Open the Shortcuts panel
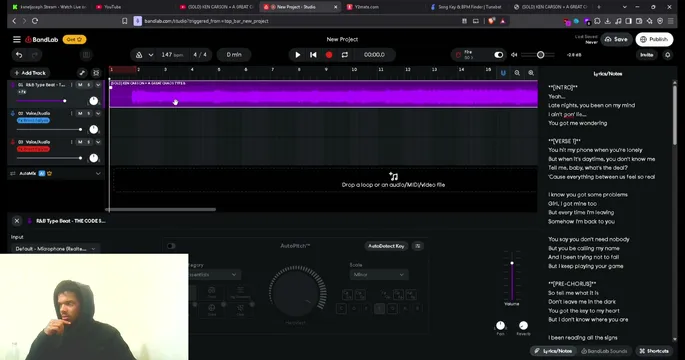This screenshot has height=360, width=685. point(654,351)
